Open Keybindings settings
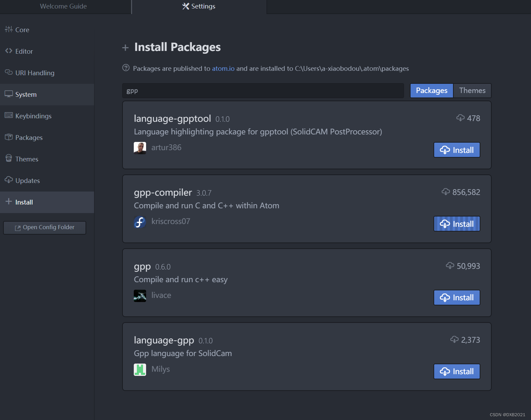This screenshot has height=420, width=531. [47, 116]
